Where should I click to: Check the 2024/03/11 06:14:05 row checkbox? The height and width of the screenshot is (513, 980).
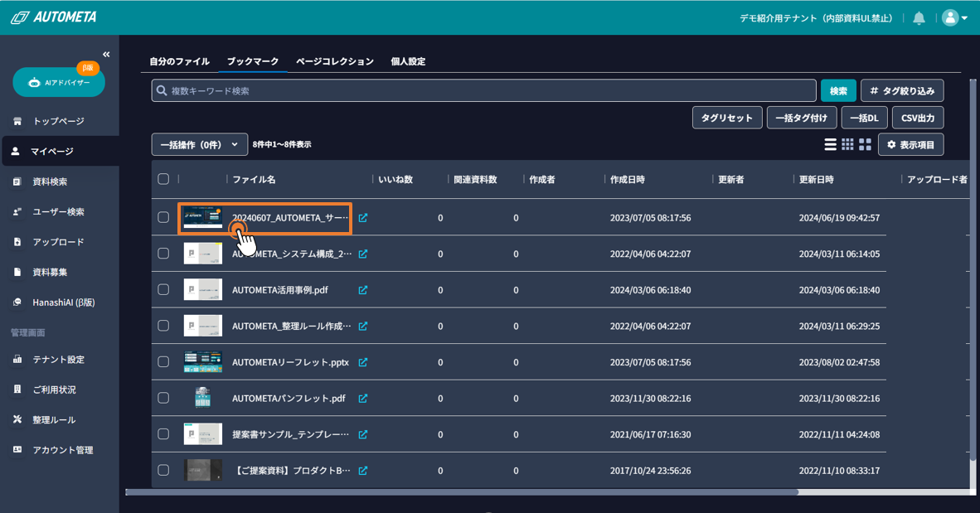[164, 254]
